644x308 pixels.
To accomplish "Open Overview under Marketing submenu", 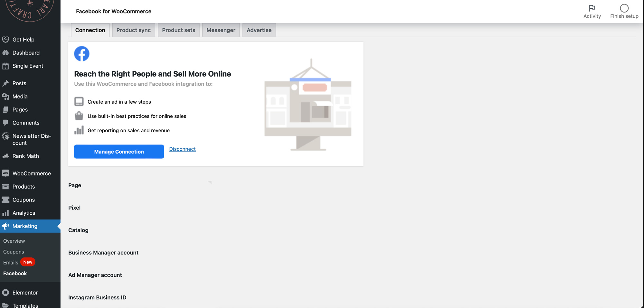I will pyautogui.click(x=14, y=241).
